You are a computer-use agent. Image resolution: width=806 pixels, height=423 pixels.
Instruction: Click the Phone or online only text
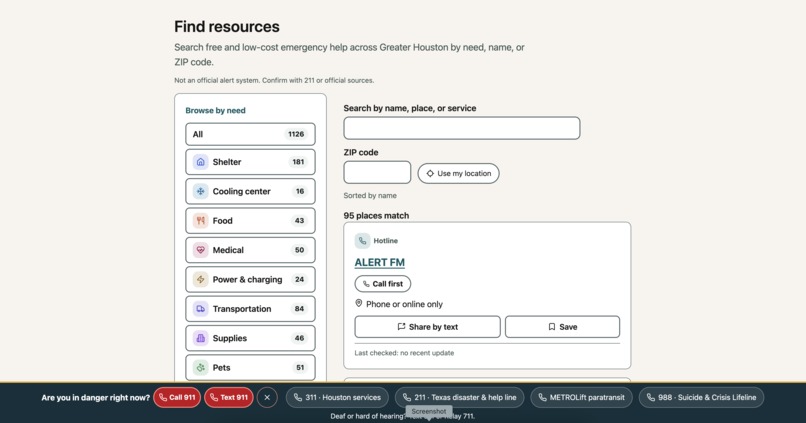pos(404,304)
